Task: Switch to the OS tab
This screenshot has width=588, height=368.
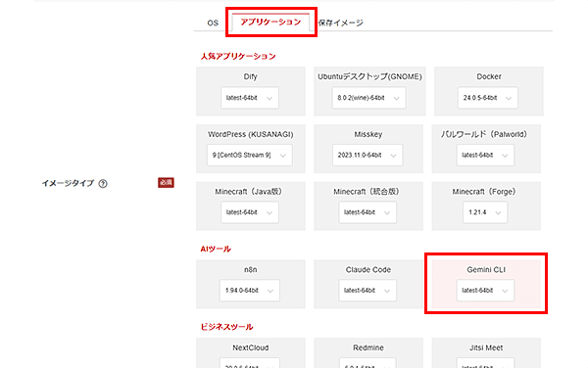Action: pyautogui.click(x=213, y=23)
